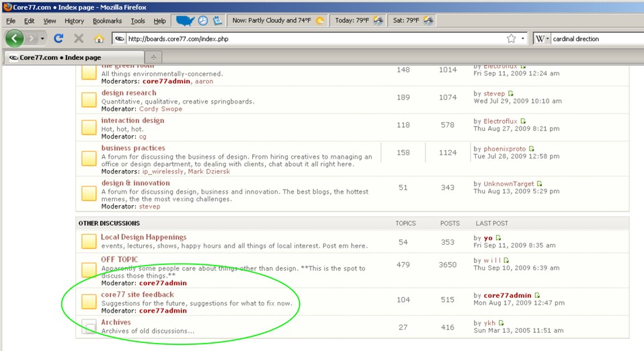Image resolution: width=644 pixels, height=351 pixels.
Task: Open the Local Design Happenings forum
Action: [x=144, y=237]
